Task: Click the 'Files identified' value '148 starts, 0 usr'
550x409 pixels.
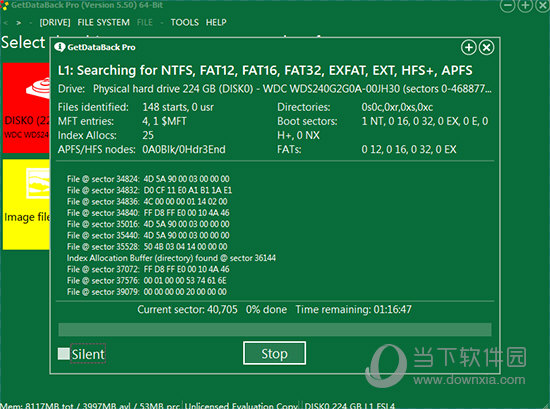Action: (x=178, y=107)
